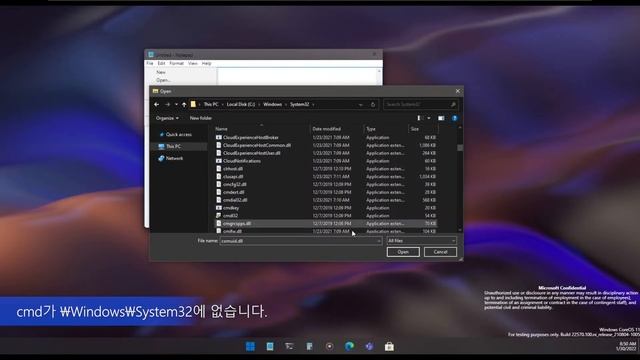Open Notepad Format menu

[x=177, y=63]
